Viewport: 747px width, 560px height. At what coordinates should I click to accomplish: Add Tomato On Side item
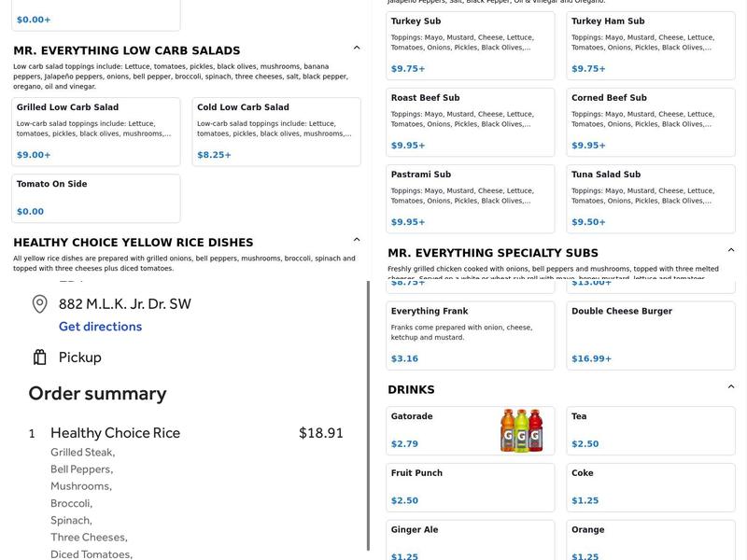click(96, 198)
